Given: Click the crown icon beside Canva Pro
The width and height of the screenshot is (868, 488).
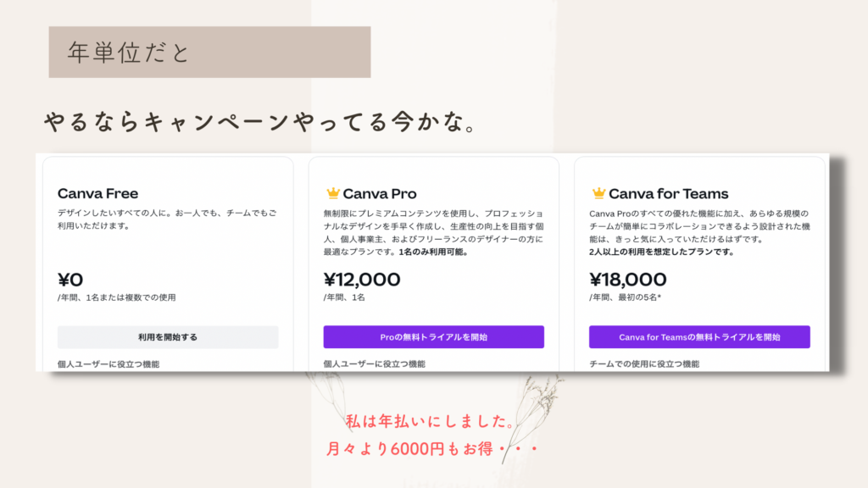Looking at the screenshot, I should (x=332, y=193).
